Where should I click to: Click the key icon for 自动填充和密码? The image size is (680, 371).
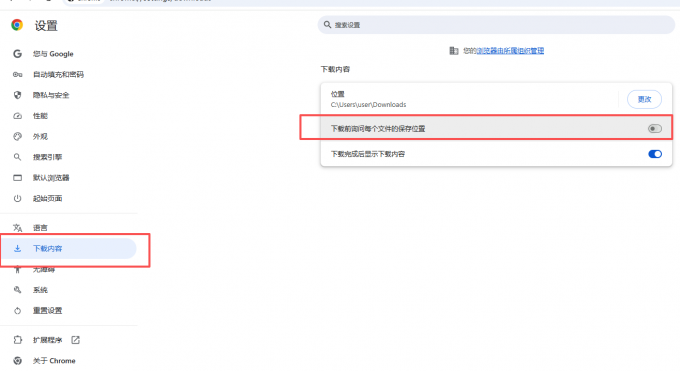pos(17,75)
